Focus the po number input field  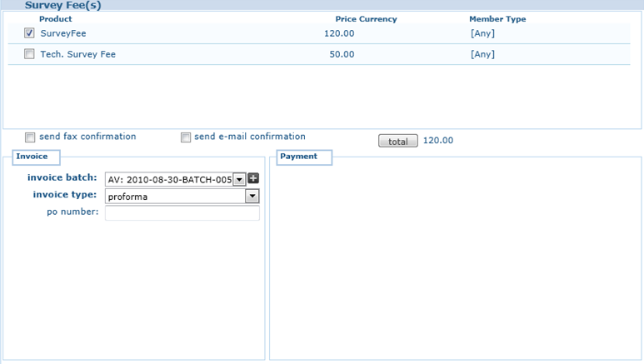click(x=182, y=213)
